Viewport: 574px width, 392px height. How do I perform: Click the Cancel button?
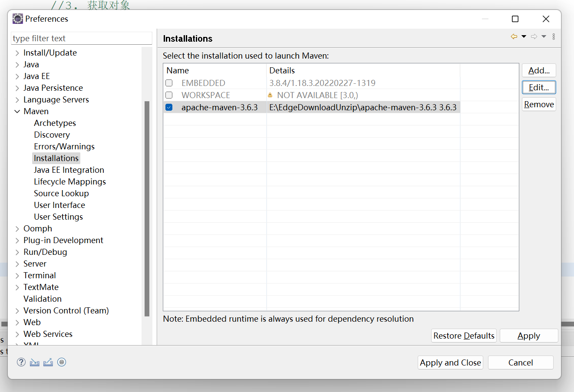pos(521,362)
